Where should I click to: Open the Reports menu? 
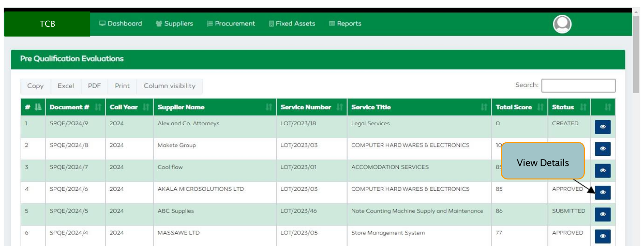tap(345, 23)
